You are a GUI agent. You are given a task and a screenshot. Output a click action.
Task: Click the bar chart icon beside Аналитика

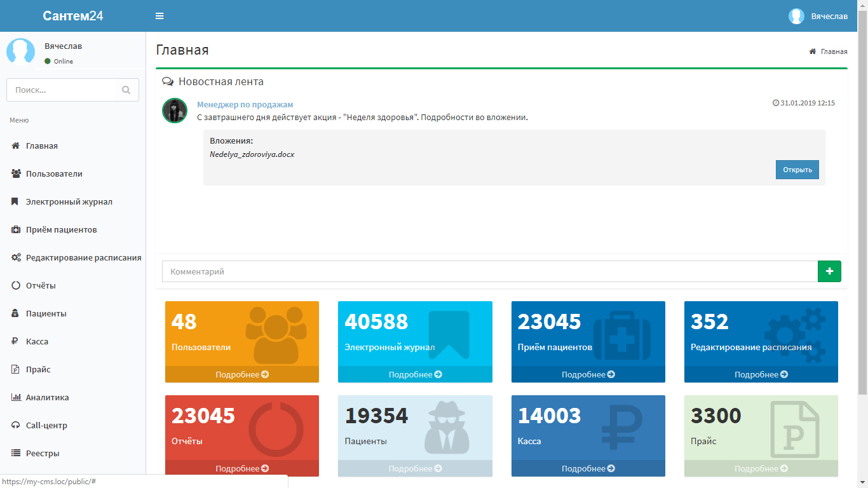17,397
